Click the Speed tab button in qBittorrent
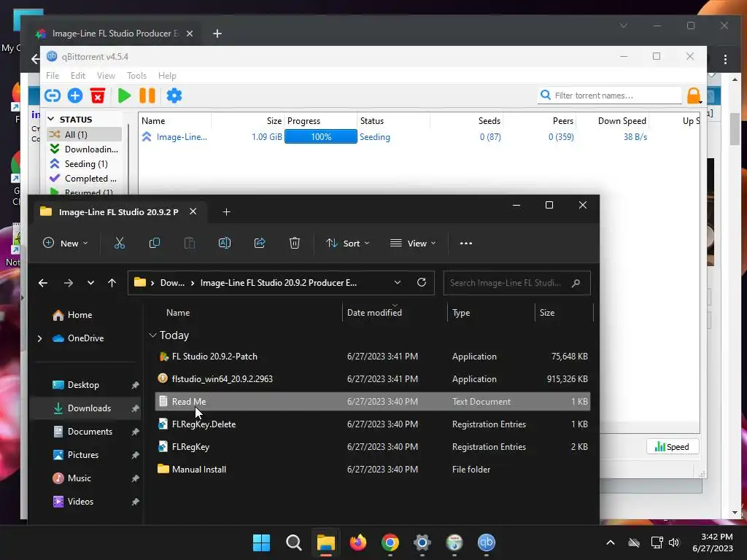Viewport: 747px width, 560px height. pos(672,447)
